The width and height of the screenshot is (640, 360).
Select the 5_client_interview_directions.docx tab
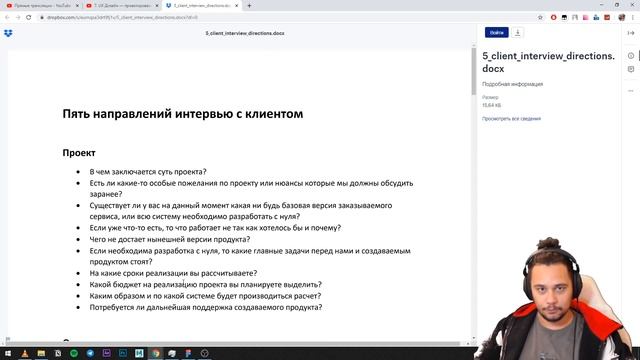pos(201,6)
